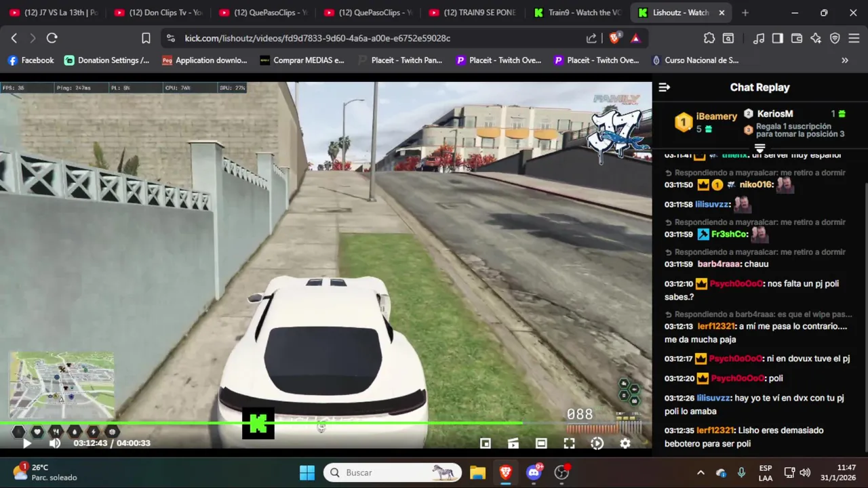
Task: Open Discord from taskbar
Action: [534, 472]
